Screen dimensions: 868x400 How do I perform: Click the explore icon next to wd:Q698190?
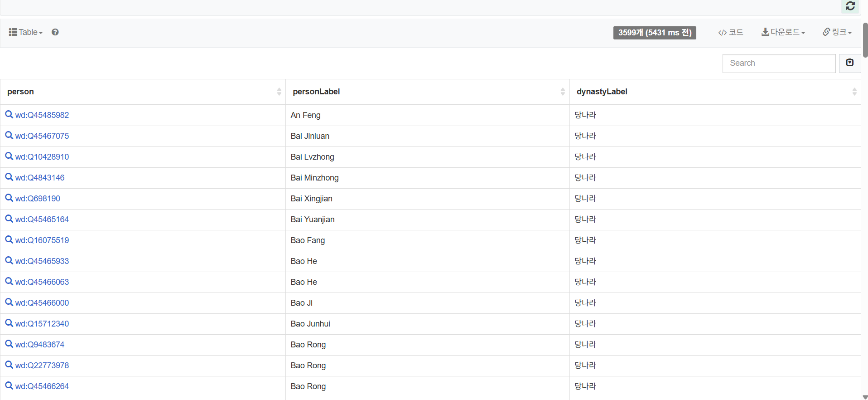point(9,198)
